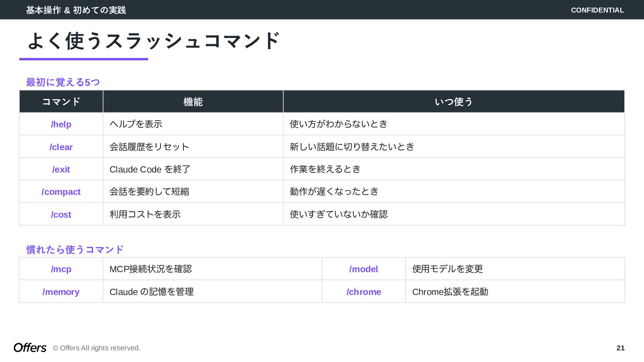Click the text 新しい話題に切り替えたいとき
The height and width of the screenshot is (362, 644).
(x=352, y=147)
